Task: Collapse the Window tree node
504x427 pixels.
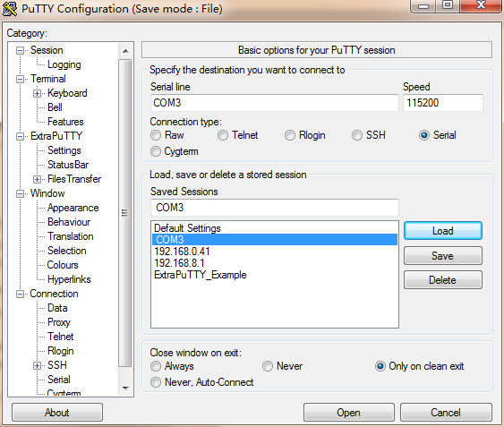Action: click(21, 193)
